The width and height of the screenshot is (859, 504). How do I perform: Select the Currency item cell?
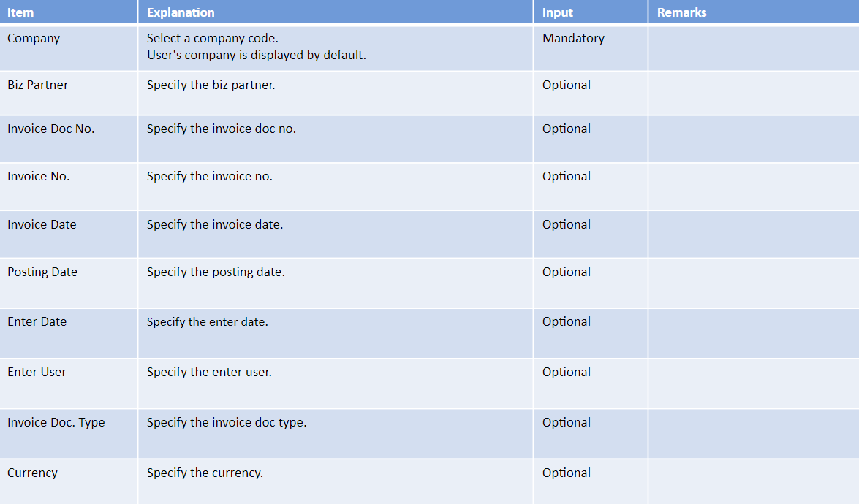point(69,481)
